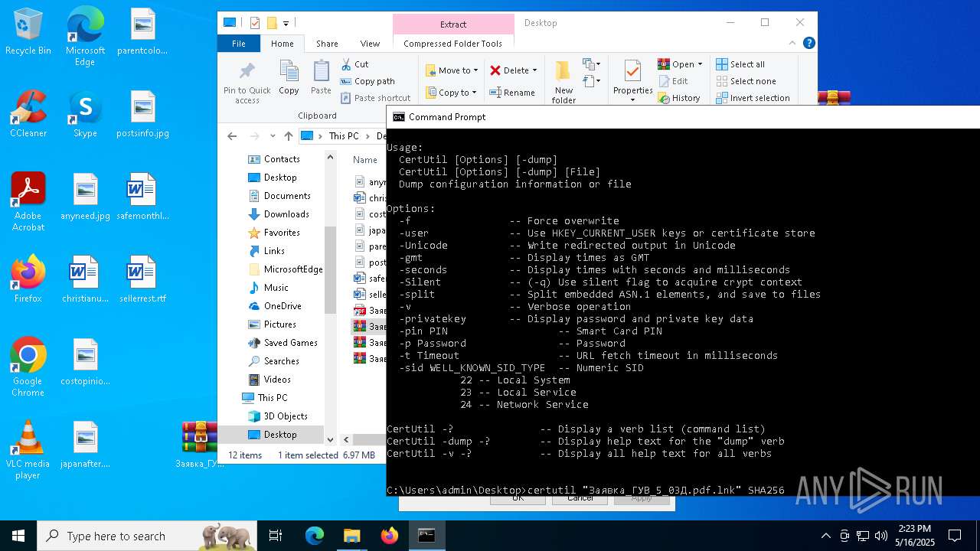980x551 pixels.
Task: Open OneDrive in navigation pane
Action: [274, 306]
